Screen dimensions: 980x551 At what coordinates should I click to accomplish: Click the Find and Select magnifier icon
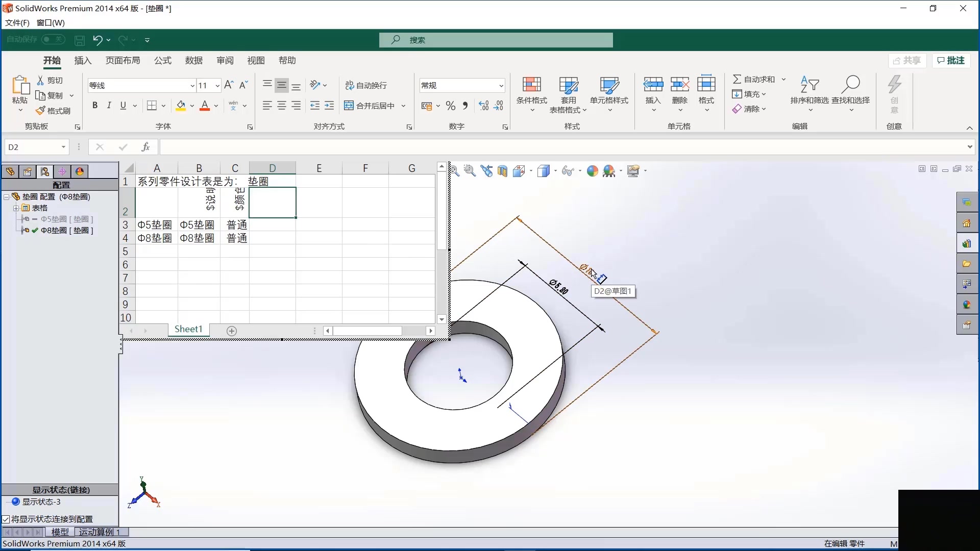point(851,85)
